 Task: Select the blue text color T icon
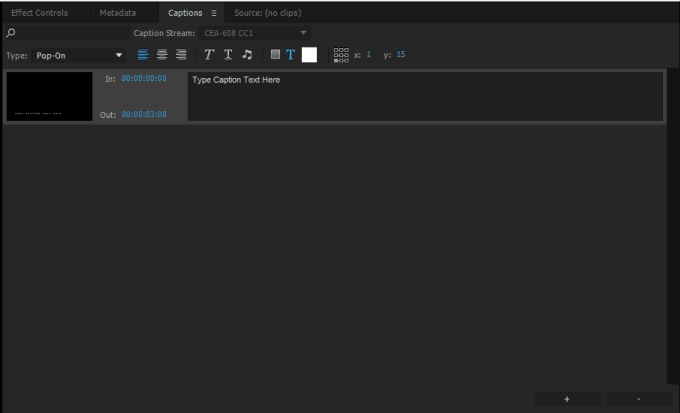291,55
